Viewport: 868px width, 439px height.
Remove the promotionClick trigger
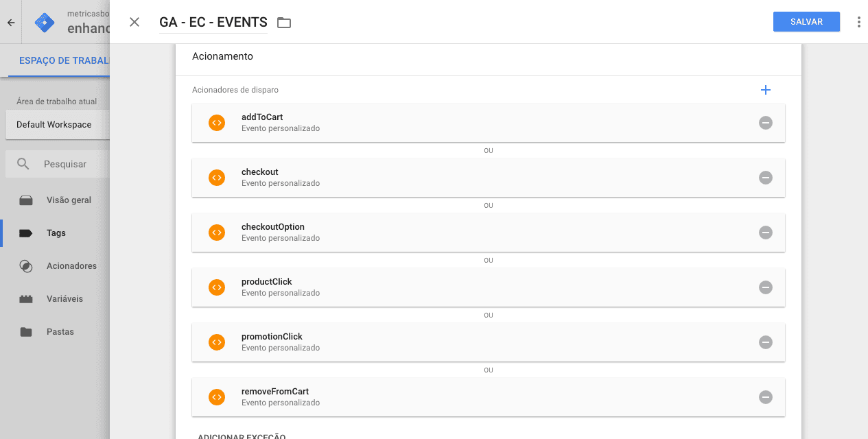(766, 342)
